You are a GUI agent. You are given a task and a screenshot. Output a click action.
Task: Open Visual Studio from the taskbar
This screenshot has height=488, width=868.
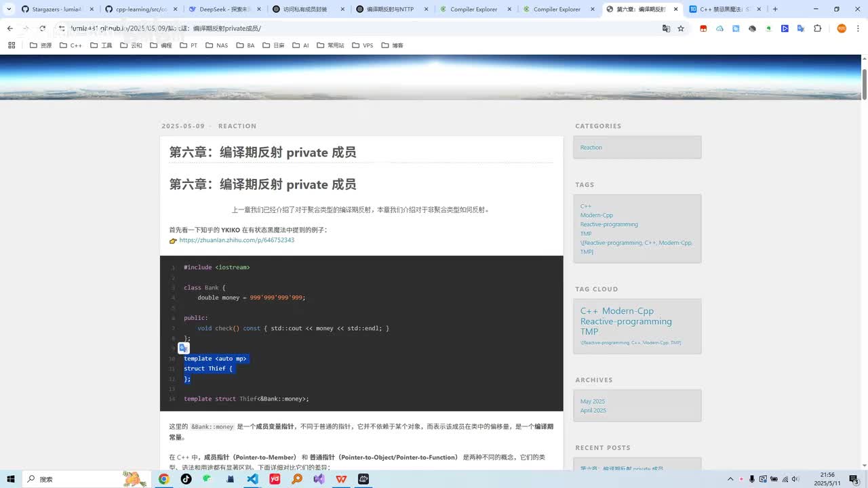tap(319, 479)
